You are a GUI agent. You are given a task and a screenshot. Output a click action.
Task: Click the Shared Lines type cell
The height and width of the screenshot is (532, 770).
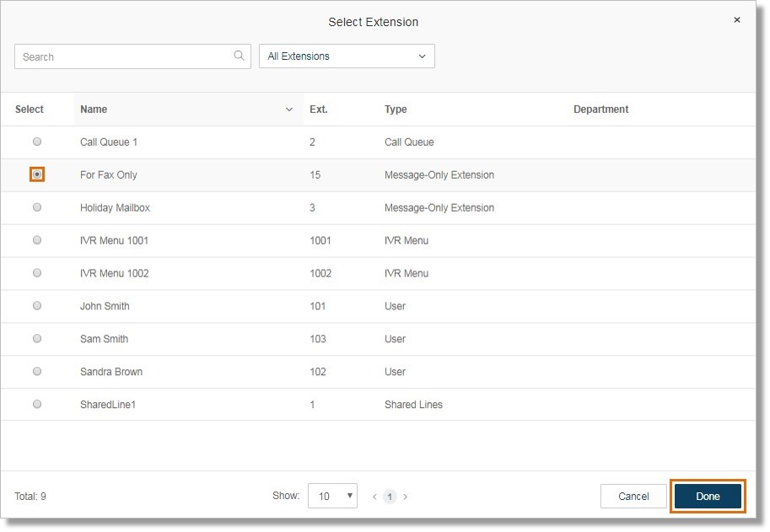(x=413, y=405)
